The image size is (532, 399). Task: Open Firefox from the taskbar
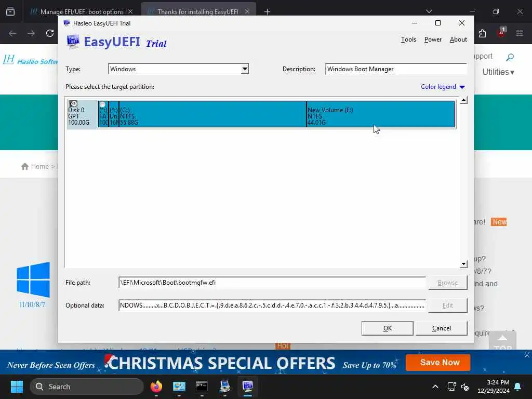click(x=156, y=387)
